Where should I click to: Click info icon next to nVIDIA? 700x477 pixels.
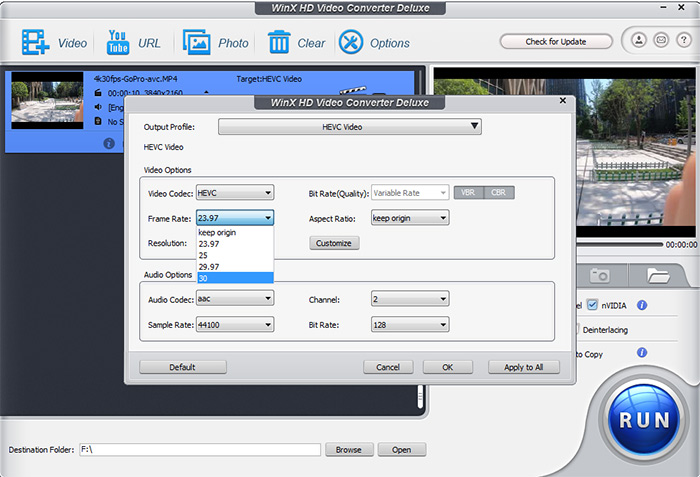point(642,305)
